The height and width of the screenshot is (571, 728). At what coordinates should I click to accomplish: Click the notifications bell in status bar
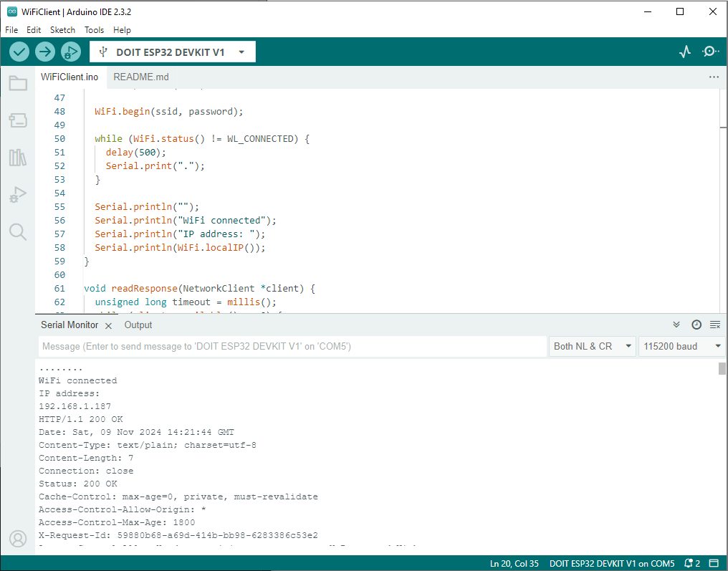tap(691, 563)
